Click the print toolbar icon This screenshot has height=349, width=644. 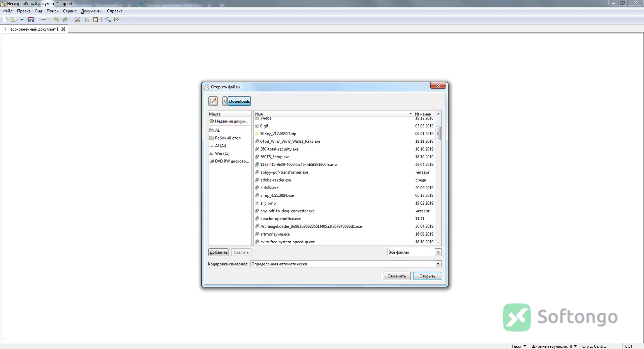pyautogui.click(x=44, y=20)
